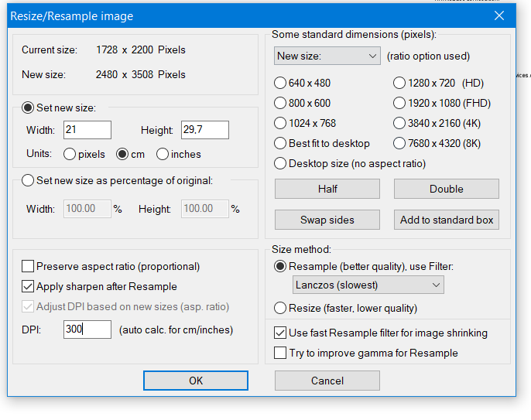The height and width of the screenshot is (420, 531).
Task: Close the Resize/Resample image dialog
Action: pos(498,16)
